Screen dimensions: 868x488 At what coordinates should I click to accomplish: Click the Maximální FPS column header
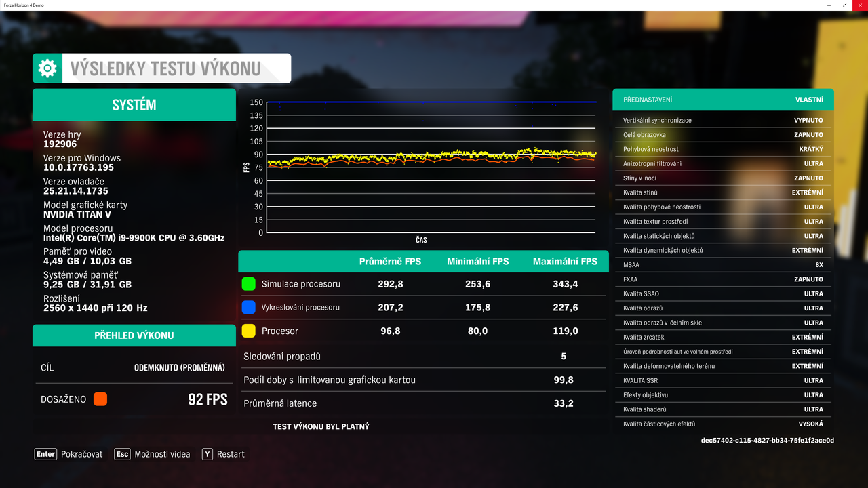pyautogui.click(x=565, y=262)
